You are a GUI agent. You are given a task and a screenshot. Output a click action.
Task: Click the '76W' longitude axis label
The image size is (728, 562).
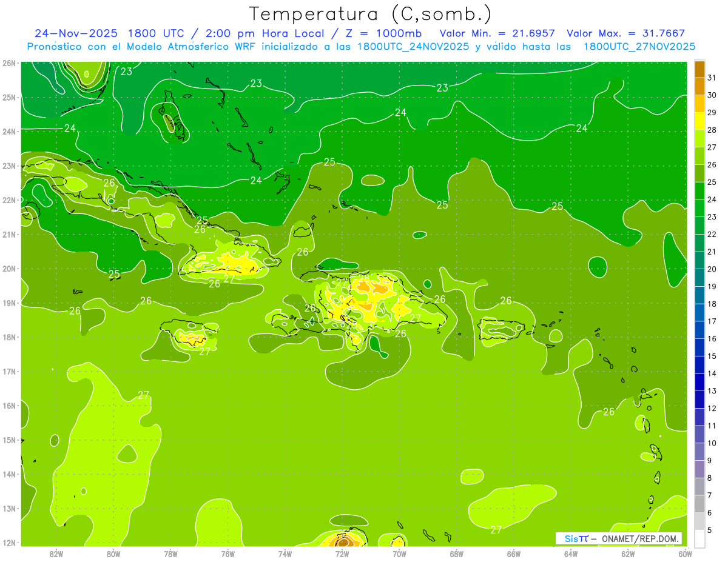pos(228,554)
